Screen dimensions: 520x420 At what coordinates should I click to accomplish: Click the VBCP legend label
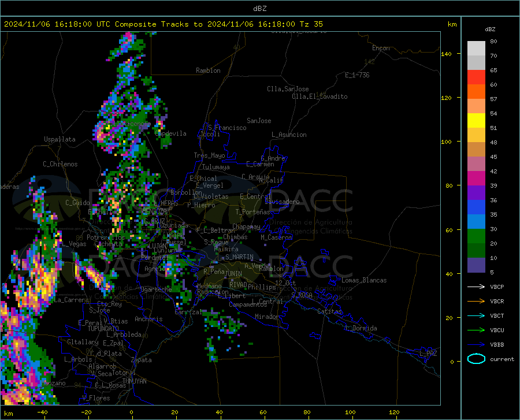pos(497,287)
